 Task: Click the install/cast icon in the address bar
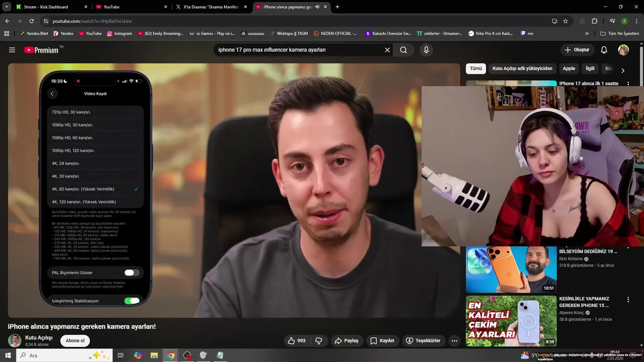point(554,21)
